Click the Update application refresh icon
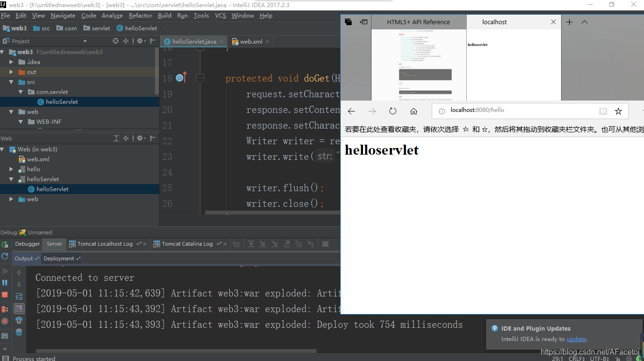 (x=5, y=256)
